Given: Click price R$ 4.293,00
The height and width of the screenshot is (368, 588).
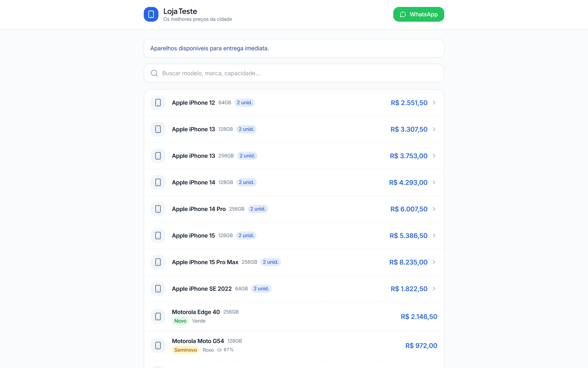Looking at the screenshot, I should coord(408,182).
